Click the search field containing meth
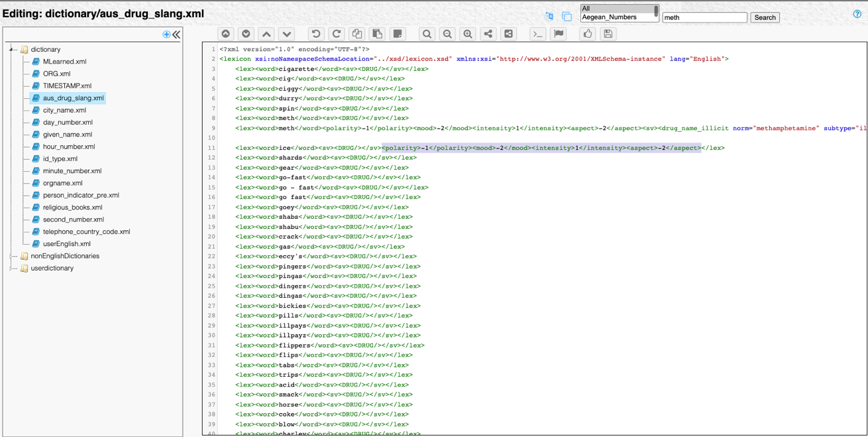The image size is (868, 437). coord(704,17)
